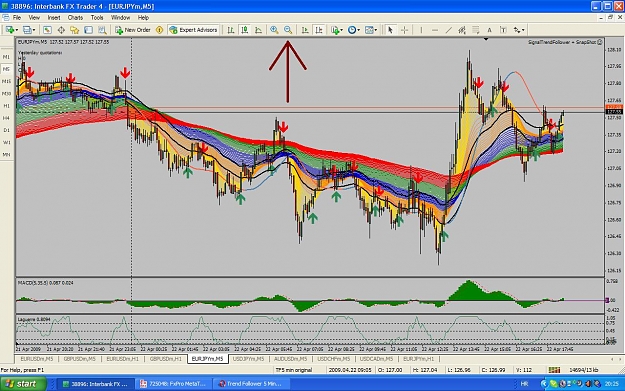Switch to the USDCADm,M5 chart tab

click(x=376, y=359)
